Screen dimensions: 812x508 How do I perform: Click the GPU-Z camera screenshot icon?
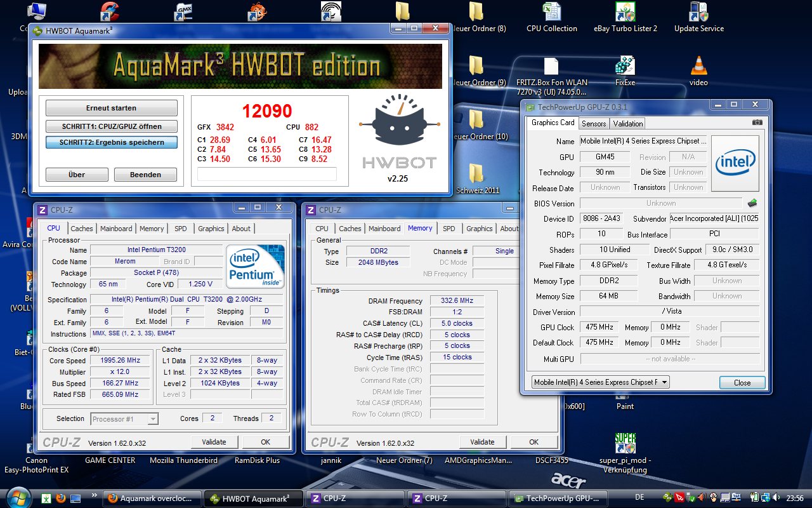coord(757,123)
